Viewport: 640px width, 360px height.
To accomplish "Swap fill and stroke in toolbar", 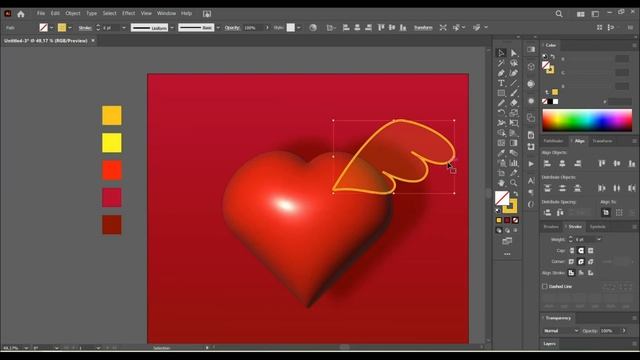I will (x=516, y=194).
